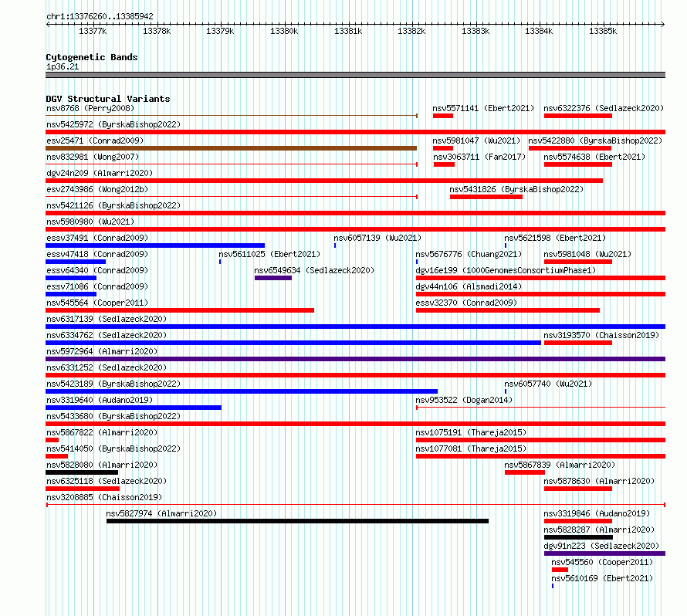This screenshot has width=687, height=616.
Task: Click the nsv5574638 (Ebert2021) label
Action: (x=594, y=157)
